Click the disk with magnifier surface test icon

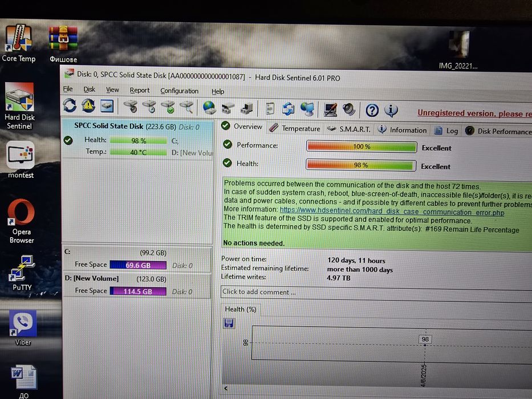(x=186, y=107)
